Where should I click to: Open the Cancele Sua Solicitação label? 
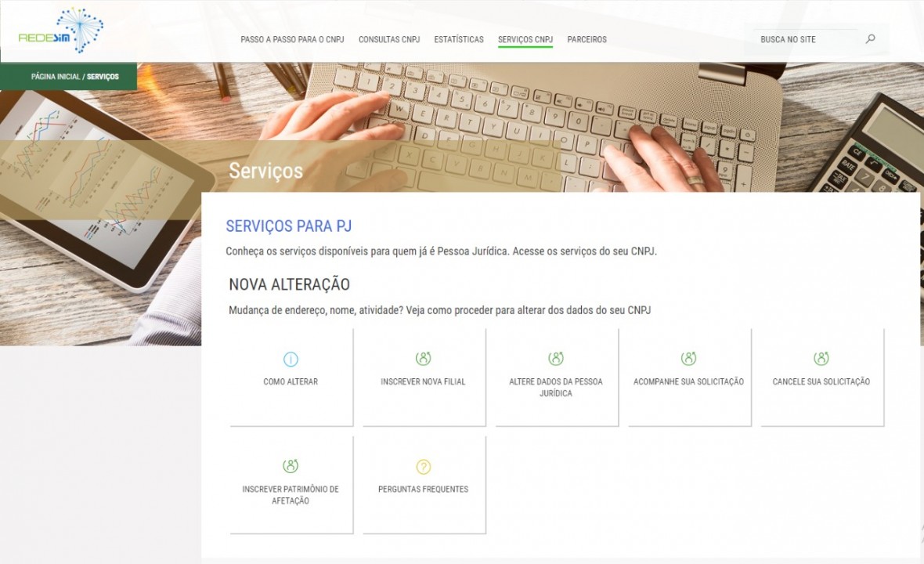pyautogui.click(x=821, y=382)
